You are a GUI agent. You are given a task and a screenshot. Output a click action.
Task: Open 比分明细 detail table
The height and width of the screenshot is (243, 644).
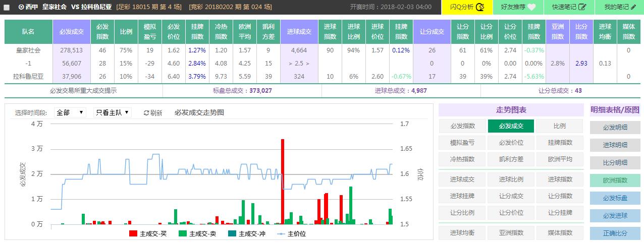click(x=615, y=162)
